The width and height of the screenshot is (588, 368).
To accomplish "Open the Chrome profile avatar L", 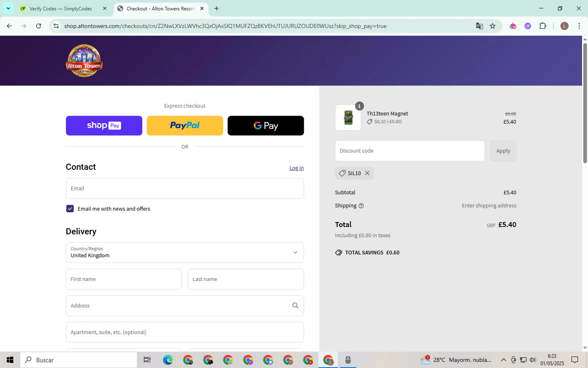I will point(564,26).
